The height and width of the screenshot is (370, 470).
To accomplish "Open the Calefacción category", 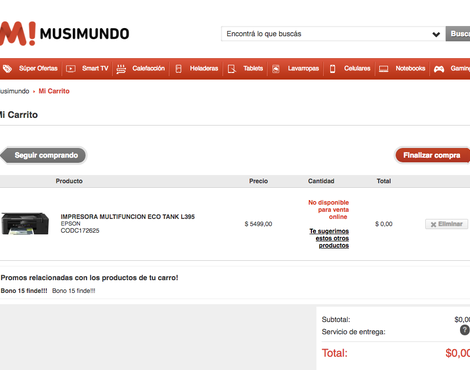I will (149, 68).
